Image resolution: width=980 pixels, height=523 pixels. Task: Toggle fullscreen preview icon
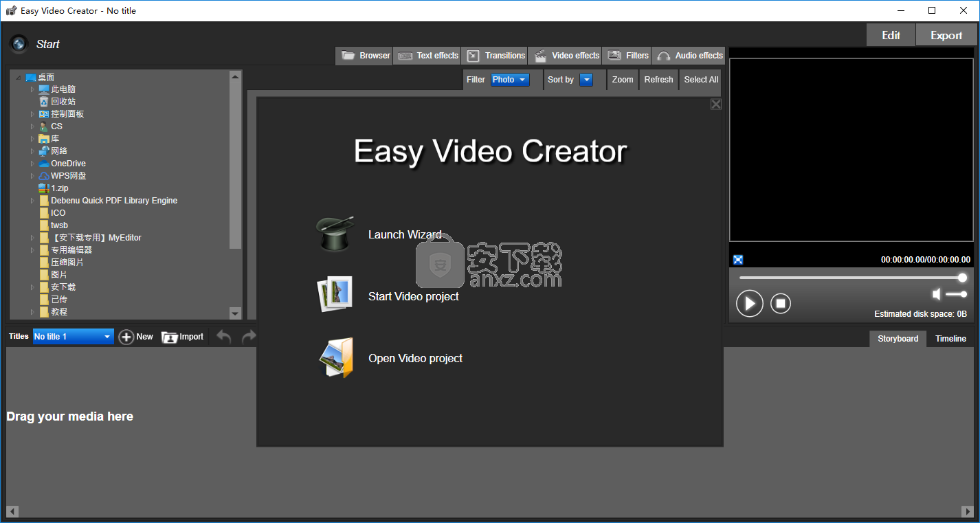tap(738, 260)
